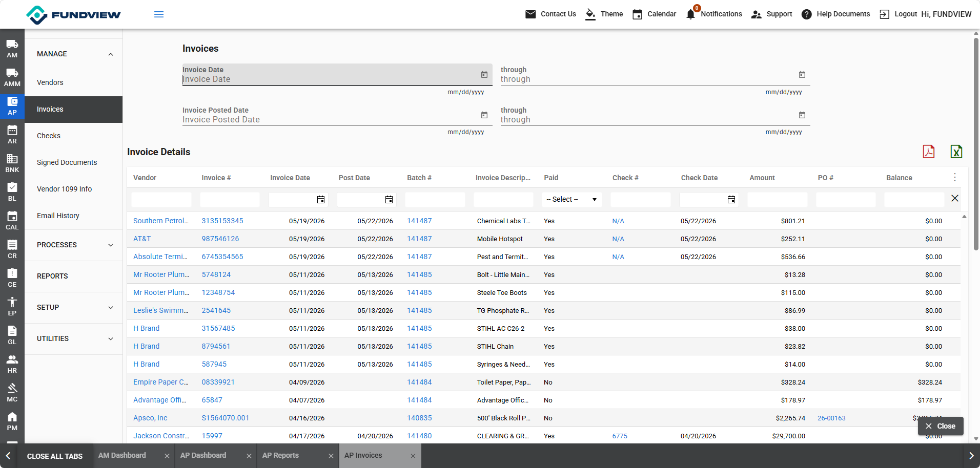Open Invoice Date calendar picker
Image resolution: width=980 pixels, height=468 pixels.
point(484,75)
